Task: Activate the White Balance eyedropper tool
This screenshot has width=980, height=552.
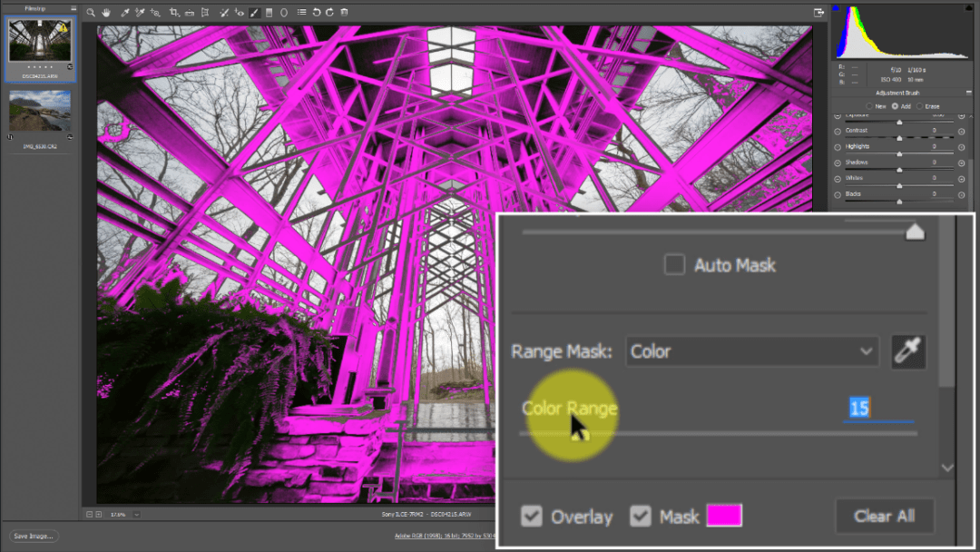Action: [x=124, y=13]
